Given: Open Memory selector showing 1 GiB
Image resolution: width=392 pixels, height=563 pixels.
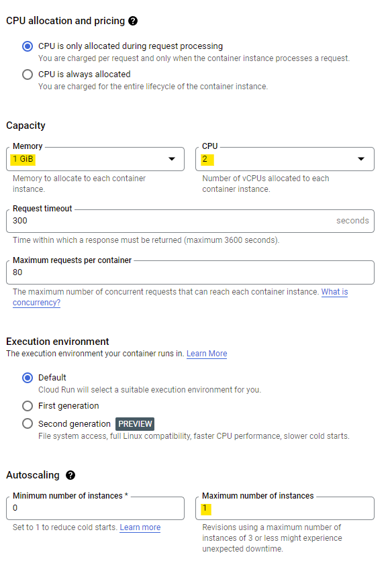Looking at the screenshot, I should point(95,159).
